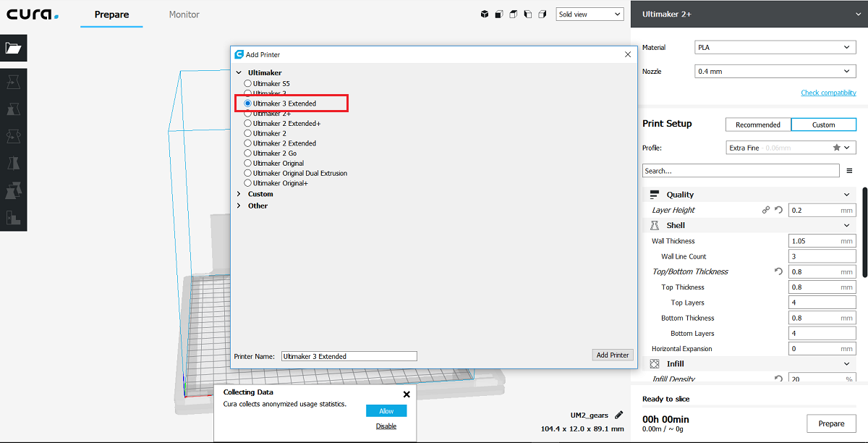Select the Ultimaker 2 radio button

click(x=248, y=133)
